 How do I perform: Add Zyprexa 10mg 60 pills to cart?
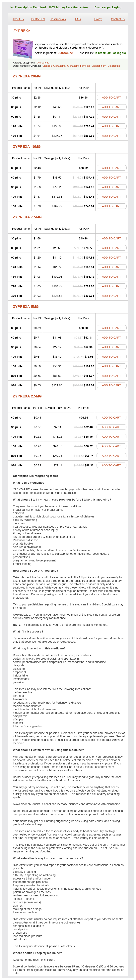111,178
